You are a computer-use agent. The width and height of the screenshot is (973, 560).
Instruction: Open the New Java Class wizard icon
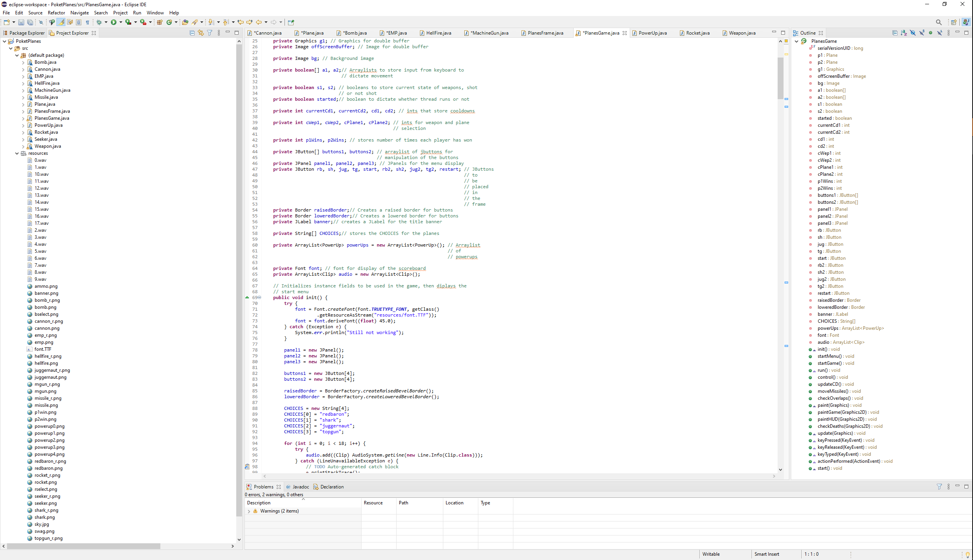point(169,22)
